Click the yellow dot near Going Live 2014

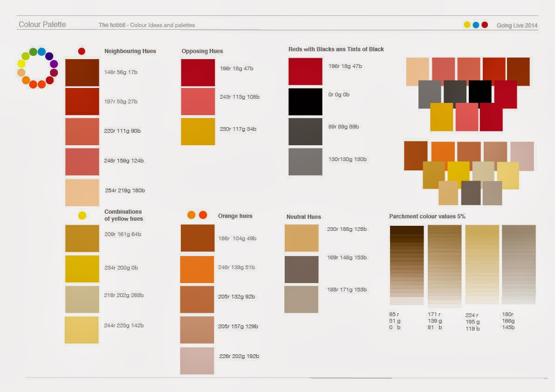coord(467,24)
